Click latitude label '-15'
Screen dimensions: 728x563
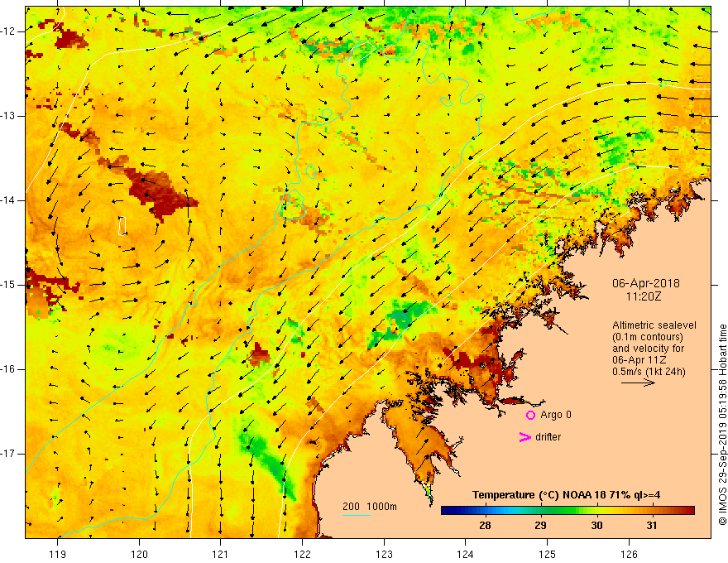pos(8,285)
